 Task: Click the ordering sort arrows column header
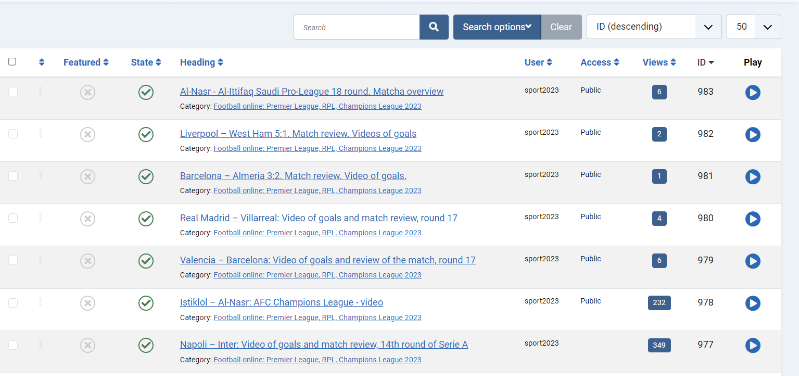click(41, 62)
